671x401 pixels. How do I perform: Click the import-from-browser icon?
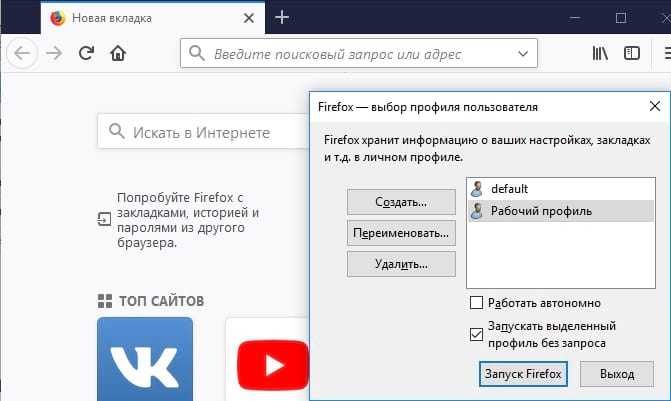click(x=104, y=219)
